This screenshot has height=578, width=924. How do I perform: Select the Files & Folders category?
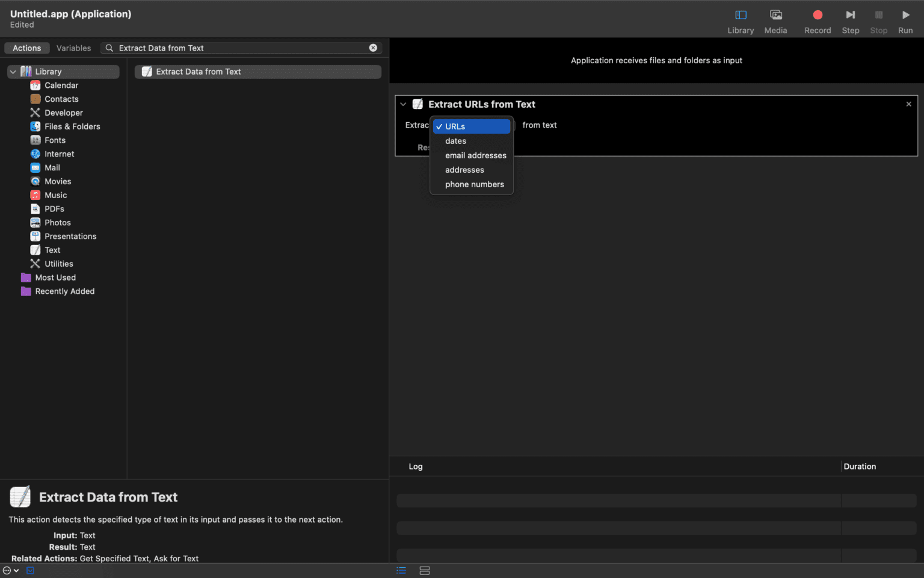(x=72, y=126)
